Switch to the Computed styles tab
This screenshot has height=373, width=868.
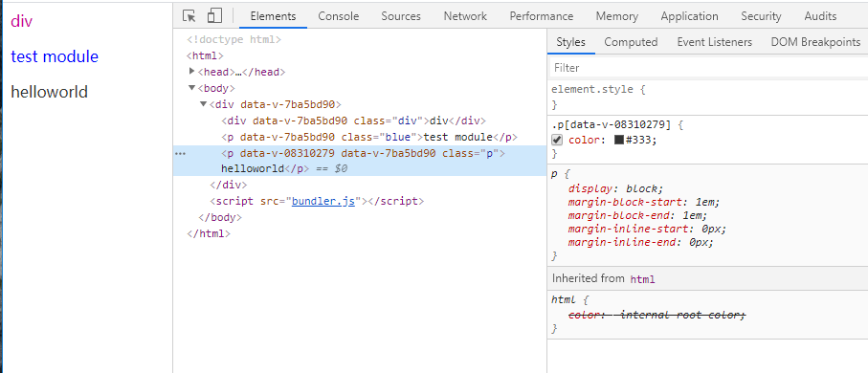tap(631, 42)
